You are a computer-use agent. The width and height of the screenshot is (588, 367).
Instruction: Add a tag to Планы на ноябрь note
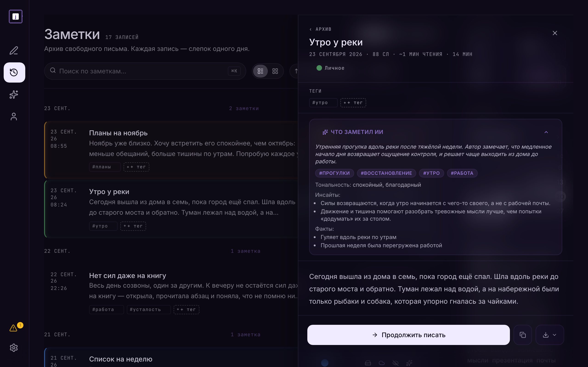136,167
